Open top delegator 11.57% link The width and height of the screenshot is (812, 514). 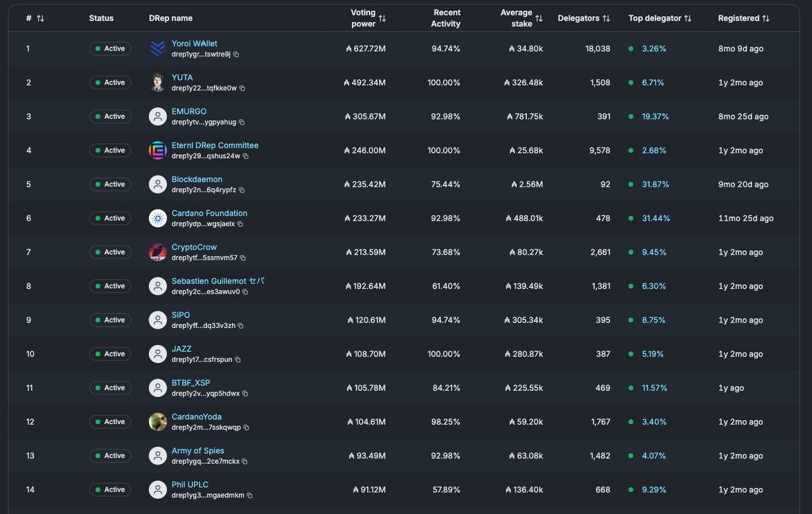point(654,388)
